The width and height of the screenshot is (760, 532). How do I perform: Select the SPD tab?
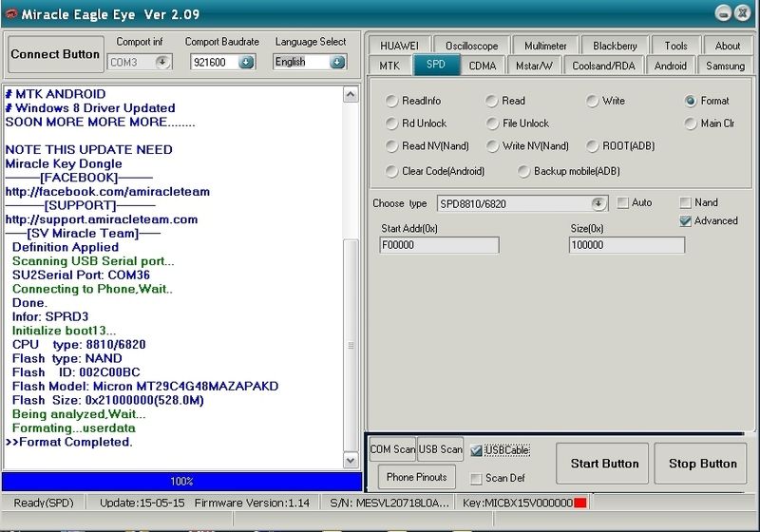pyautogui.click(x=436, y=65)
